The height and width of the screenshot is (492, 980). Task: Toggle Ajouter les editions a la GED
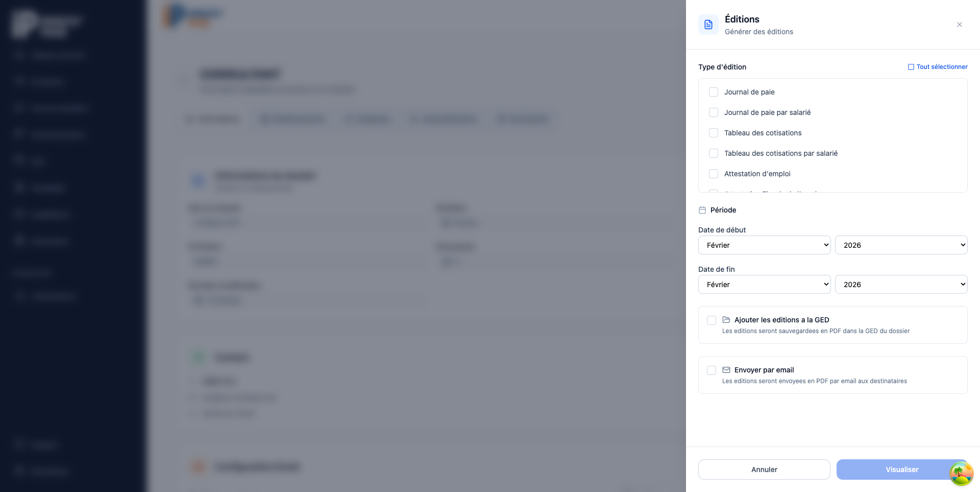point(712,320)
